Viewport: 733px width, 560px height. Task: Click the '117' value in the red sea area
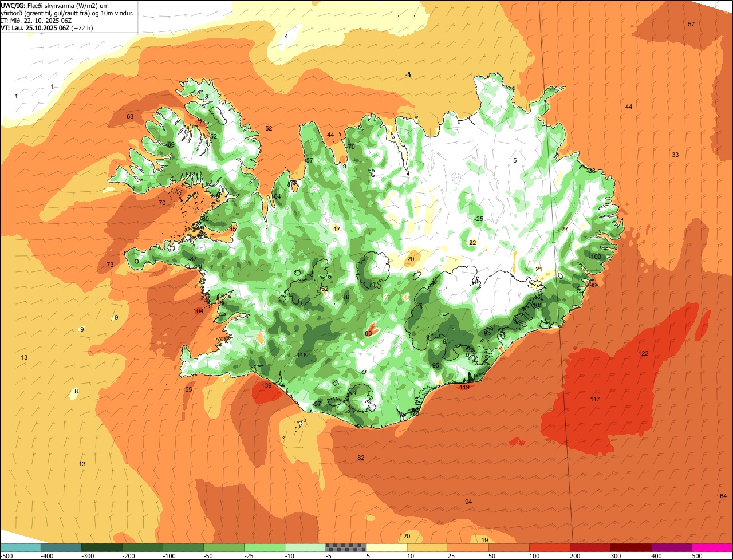point(595,399)
